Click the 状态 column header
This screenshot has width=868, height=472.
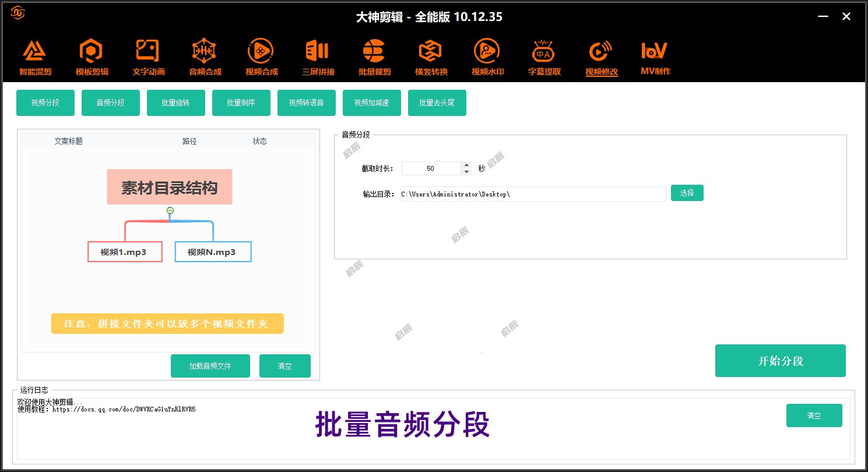click(x=260, y=141)
